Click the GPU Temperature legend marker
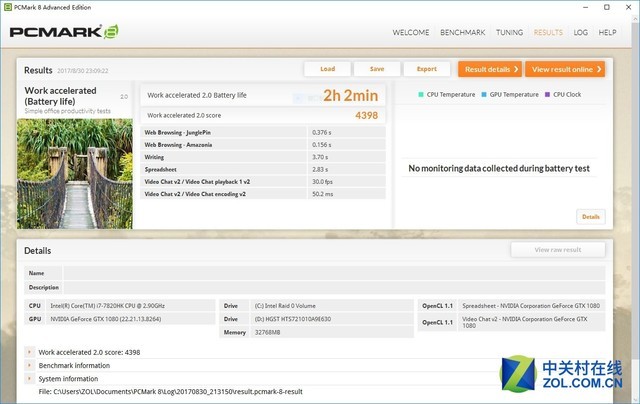 pos(484,94)
